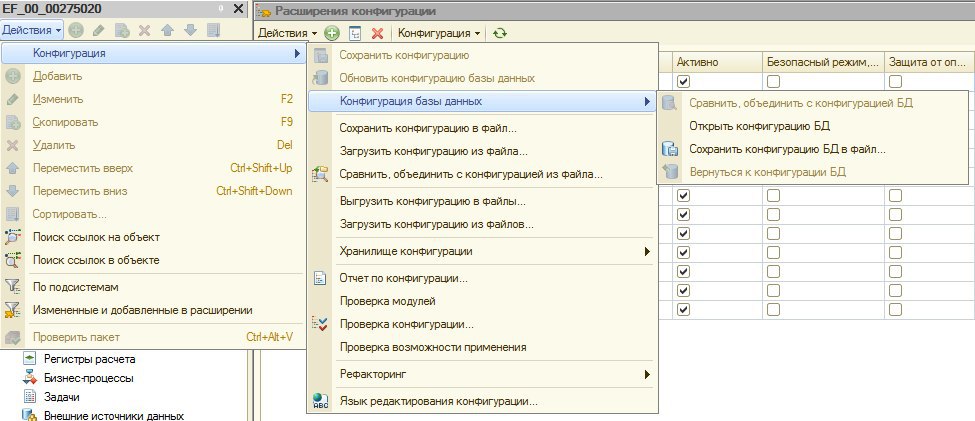Click the tree-structure icon in Расширения конфигурации toolbar
The height and width of the screenshot is (421, 975).
tap(355, 33)
